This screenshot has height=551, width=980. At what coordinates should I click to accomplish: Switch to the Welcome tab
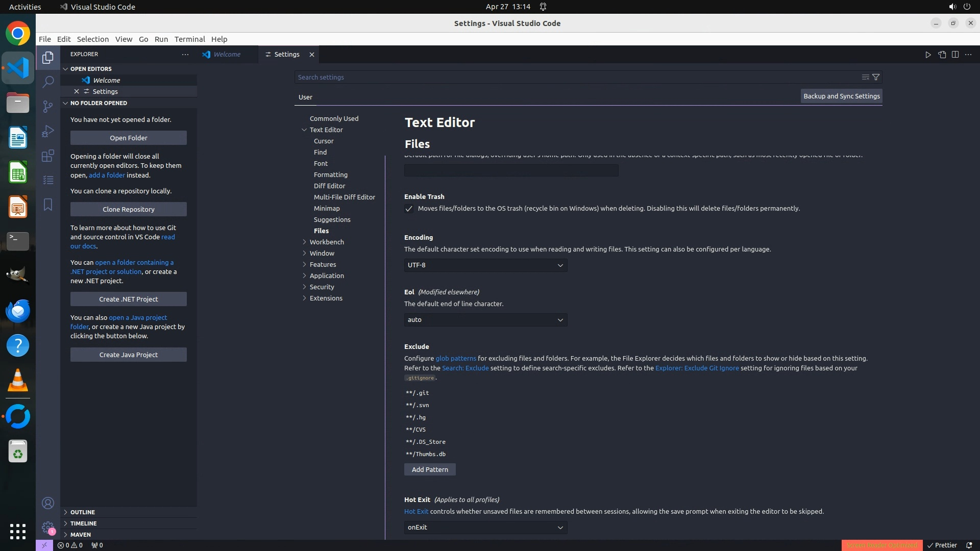(227, 55)
